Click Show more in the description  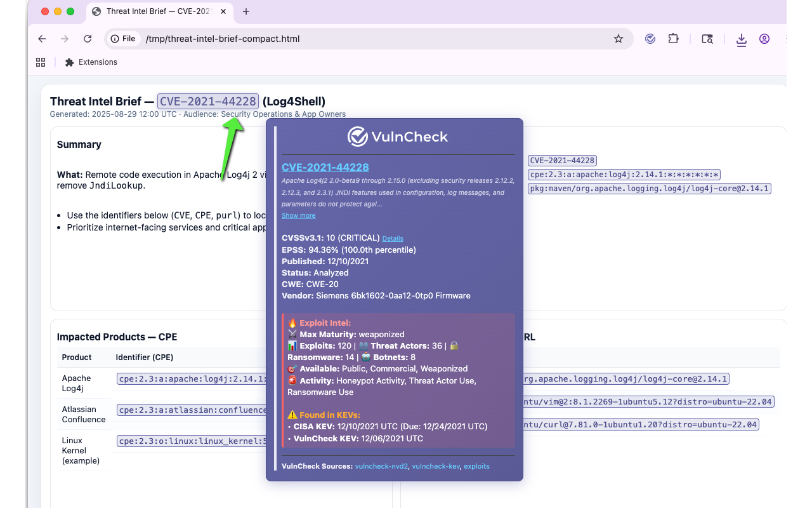tap(299, 215)
